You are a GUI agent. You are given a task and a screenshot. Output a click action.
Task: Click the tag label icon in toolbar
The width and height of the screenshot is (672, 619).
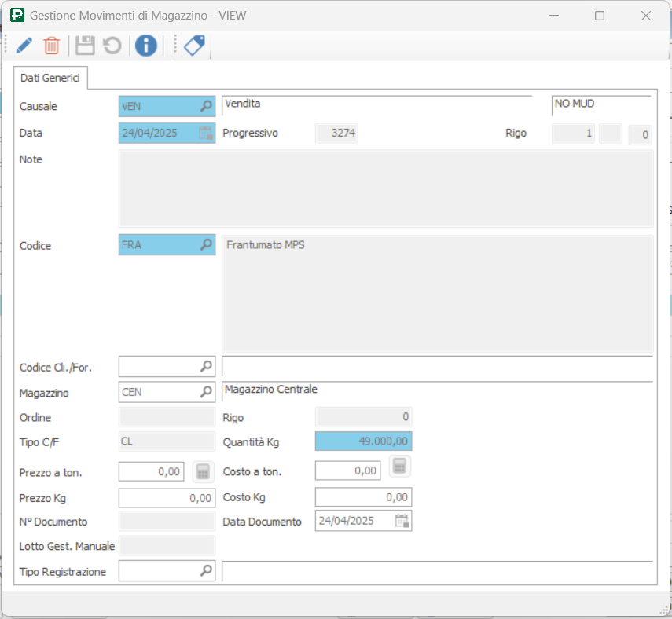[194, 46]
